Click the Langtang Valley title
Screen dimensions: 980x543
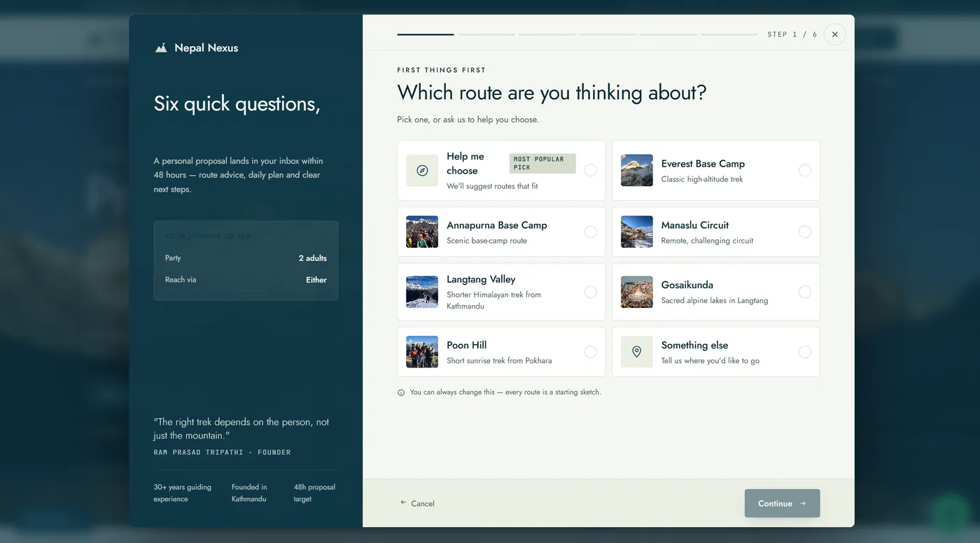pos(481,279)
